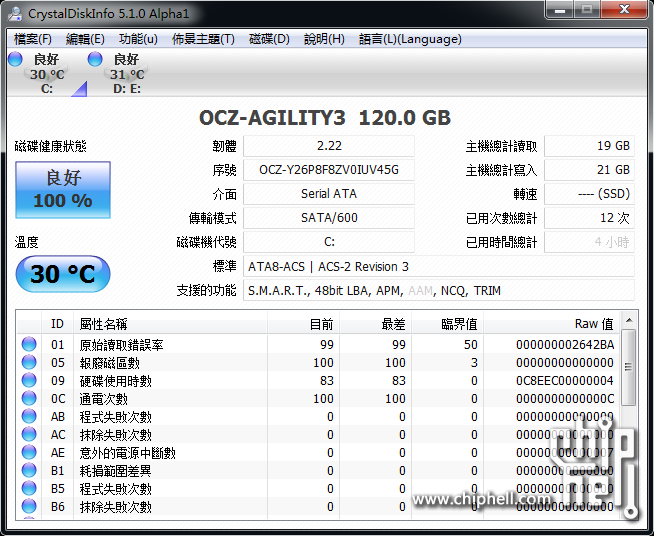Click the power on count field 12 次
This screenshot has width=654, height=536.
coord(589,218)
